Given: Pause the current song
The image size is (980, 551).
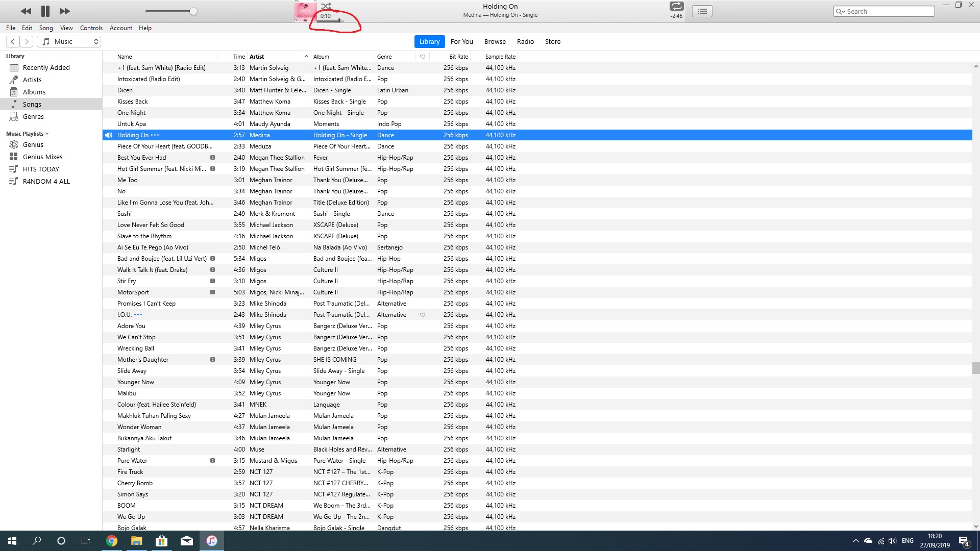Looking at the screenshot, I should coord(45,11).
